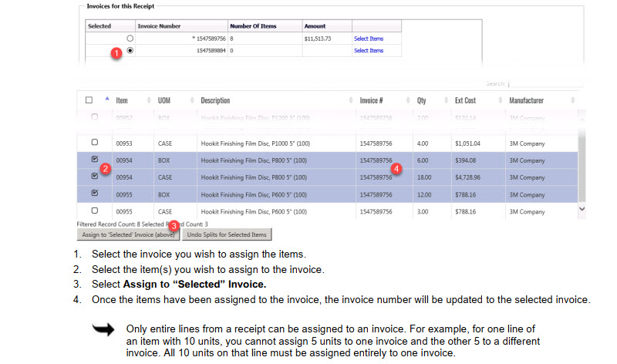
Task: Uncheck the box for item 00955 BOX row
Action: [x=94, y=193]
